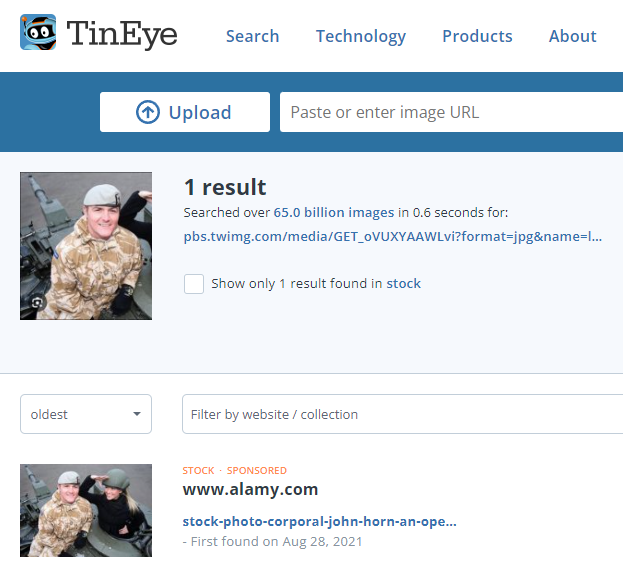Click the lens search icon on query image
Screen dimensions: 623x587
coord(37,303)
